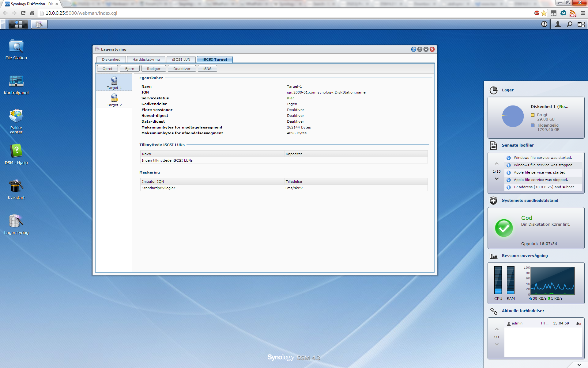Open the Lager widget title link

[507, 90]
